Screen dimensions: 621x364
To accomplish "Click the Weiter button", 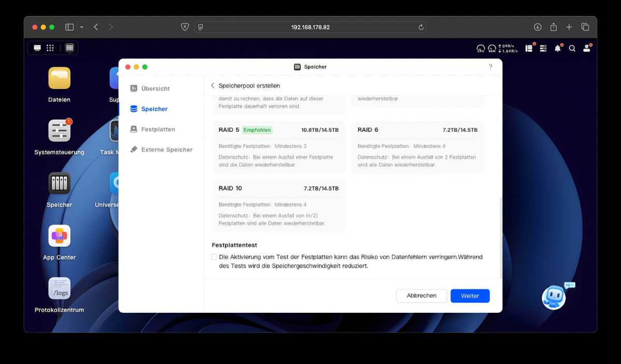I will [x=470, y=296].
